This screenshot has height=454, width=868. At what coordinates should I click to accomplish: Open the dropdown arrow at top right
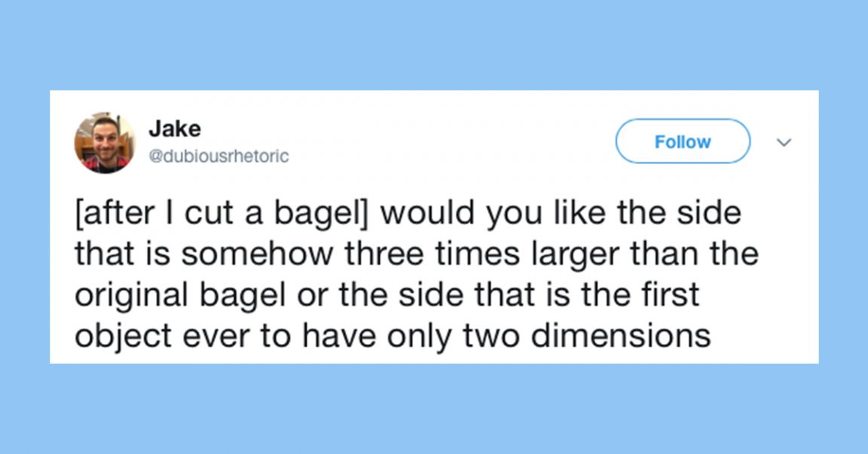[784, 142]
